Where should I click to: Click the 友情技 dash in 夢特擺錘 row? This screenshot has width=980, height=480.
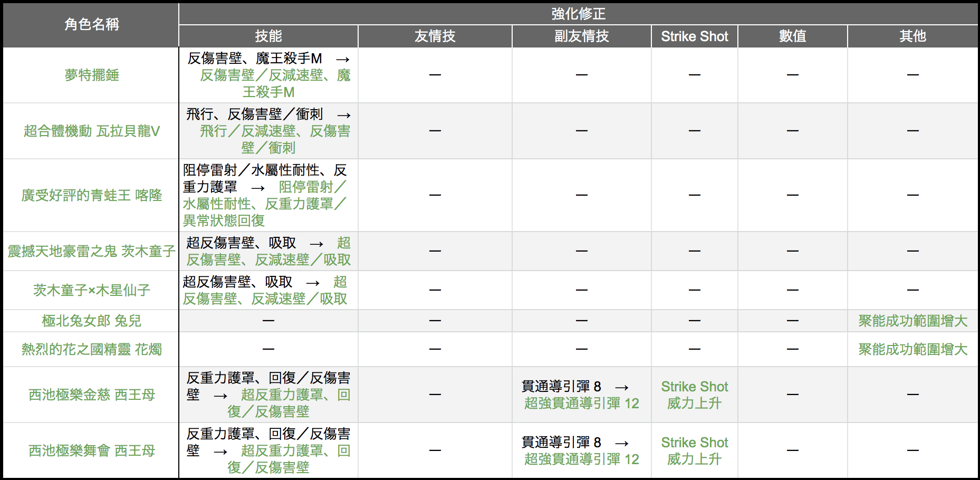pyautogui.click(x=435, y=75)
